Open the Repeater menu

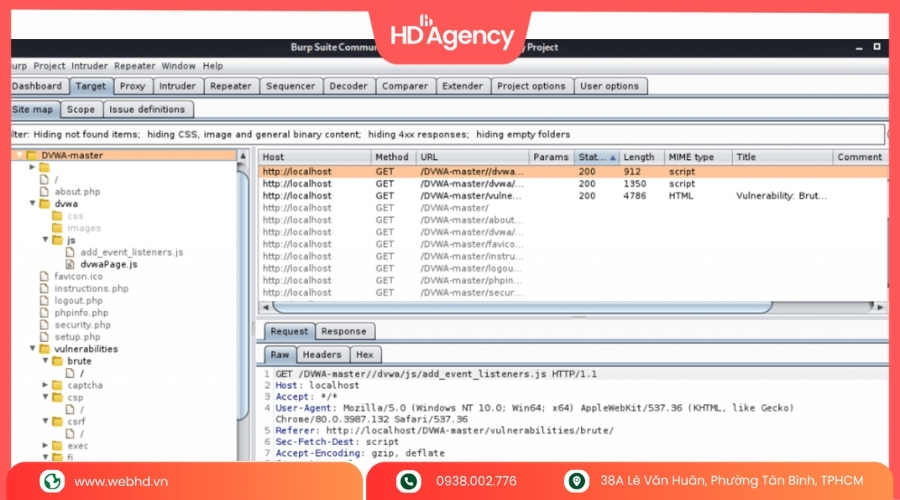pyautogui.click(x=134, y=66)
